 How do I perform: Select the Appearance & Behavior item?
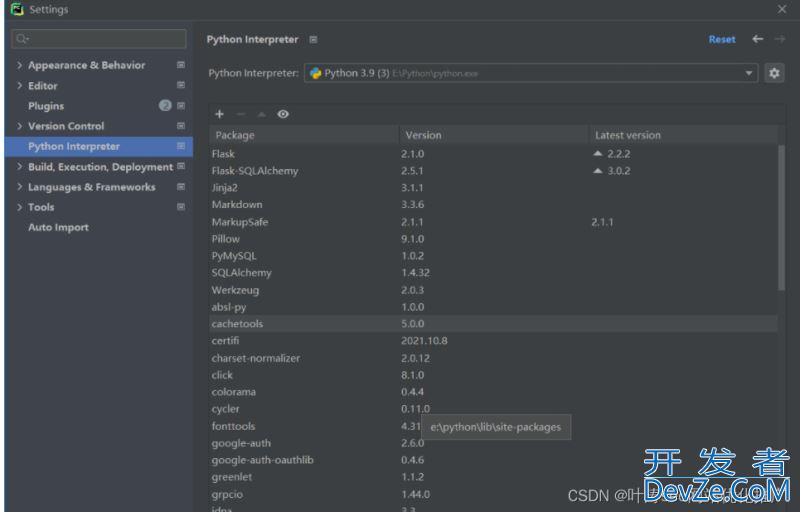86,65
